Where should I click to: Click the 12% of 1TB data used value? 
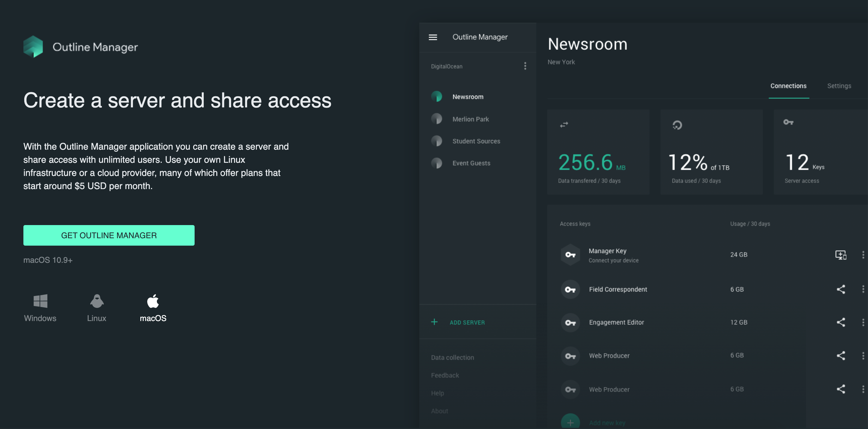[699, 162]
